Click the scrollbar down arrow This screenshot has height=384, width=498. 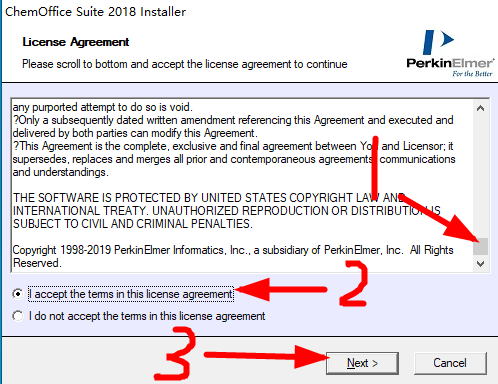click(x=480, y=264)
